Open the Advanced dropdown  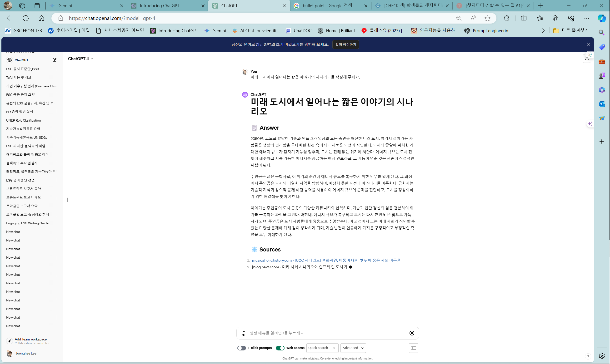[353, 348]
